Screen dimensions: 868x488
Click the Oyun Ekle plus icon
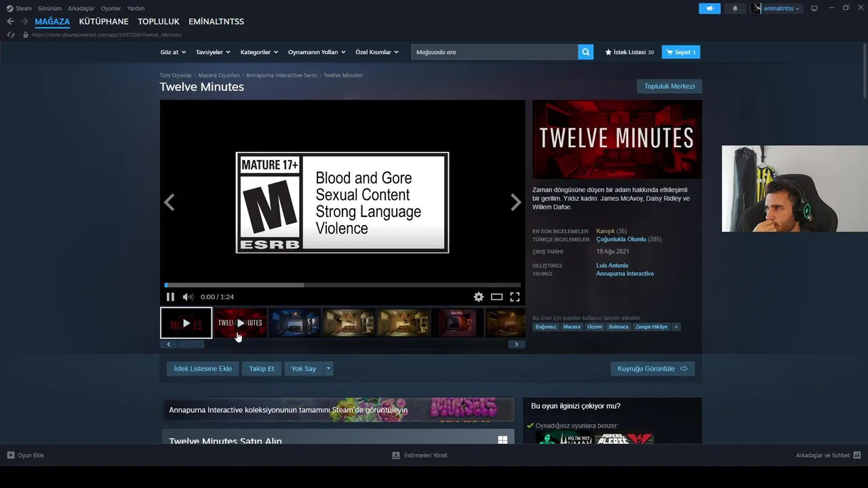click(x=11, y=455)
